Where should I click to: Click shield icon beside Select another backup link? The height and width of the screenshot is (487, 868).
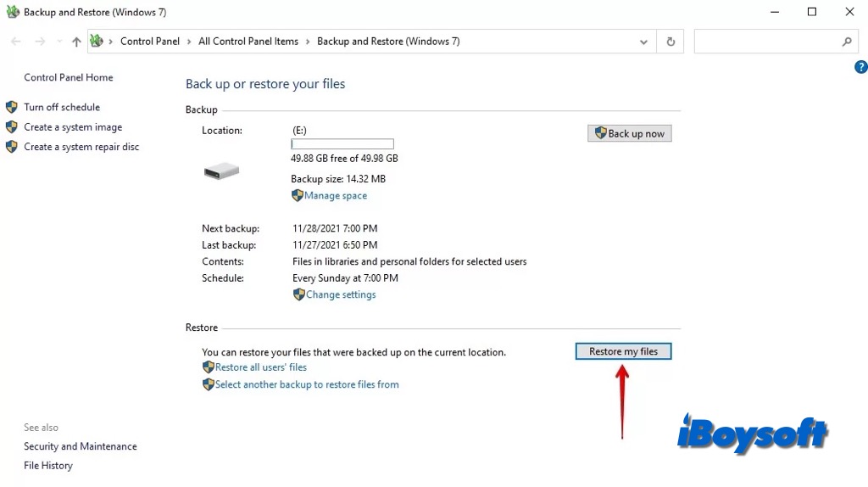pyautogui.click(x=209, y=384)
